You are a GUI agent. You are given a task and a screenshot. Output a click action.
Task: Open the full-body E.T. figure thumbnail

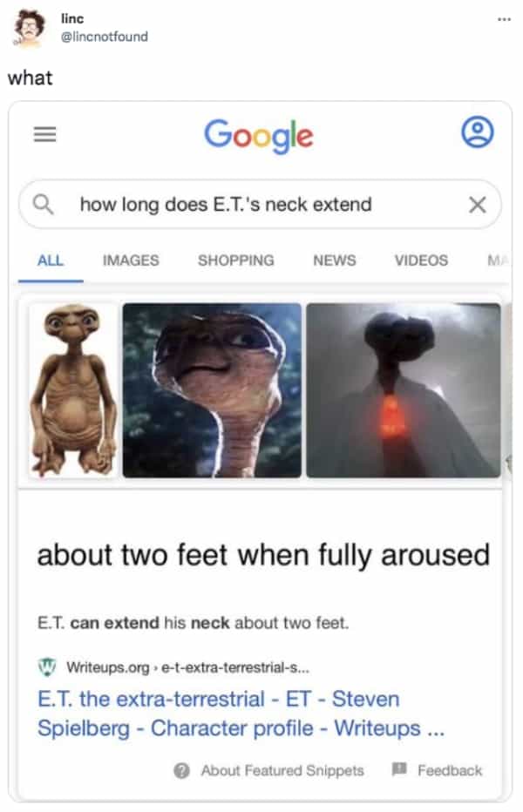73,390
